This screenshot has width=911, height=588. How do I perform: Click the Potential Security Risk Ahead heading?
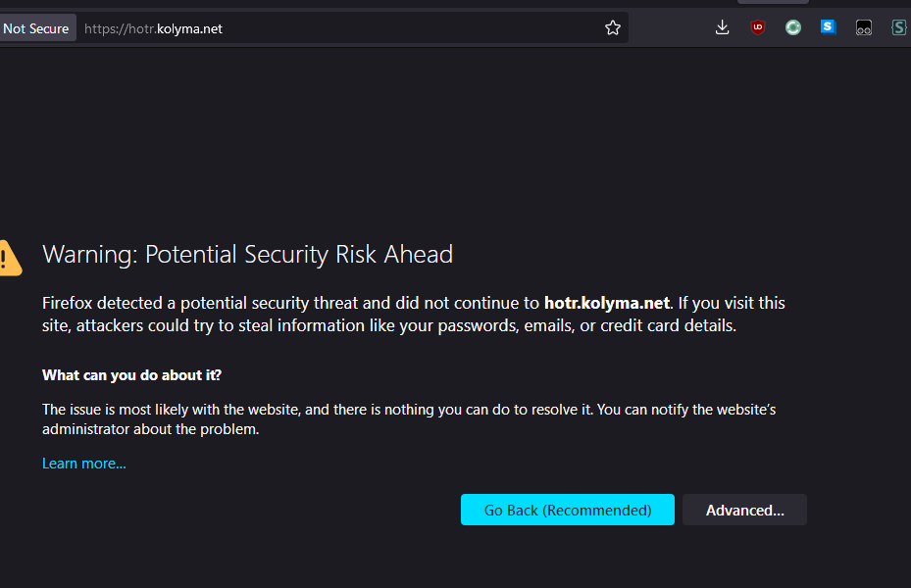tap(247, 255)
